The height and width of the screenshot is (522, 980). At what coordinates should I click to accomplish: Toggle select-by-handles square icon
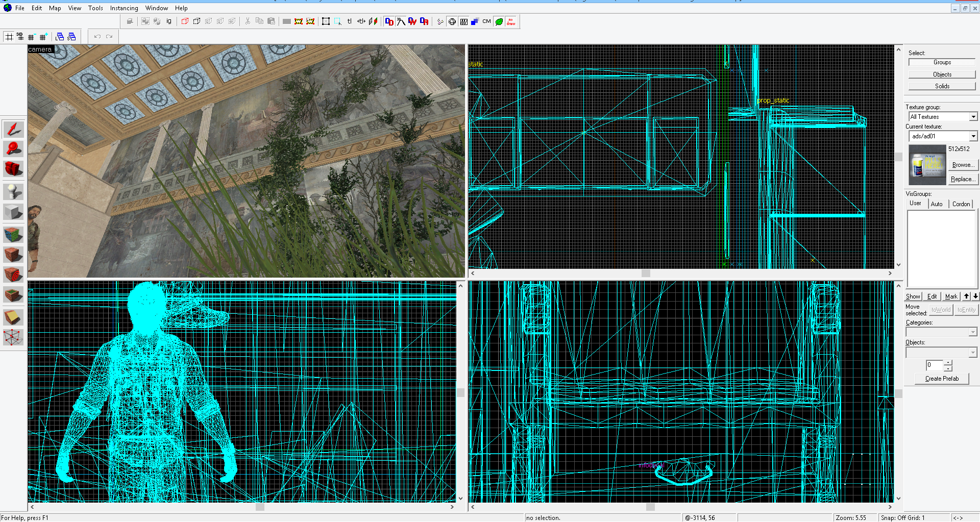tap(326, 21)
